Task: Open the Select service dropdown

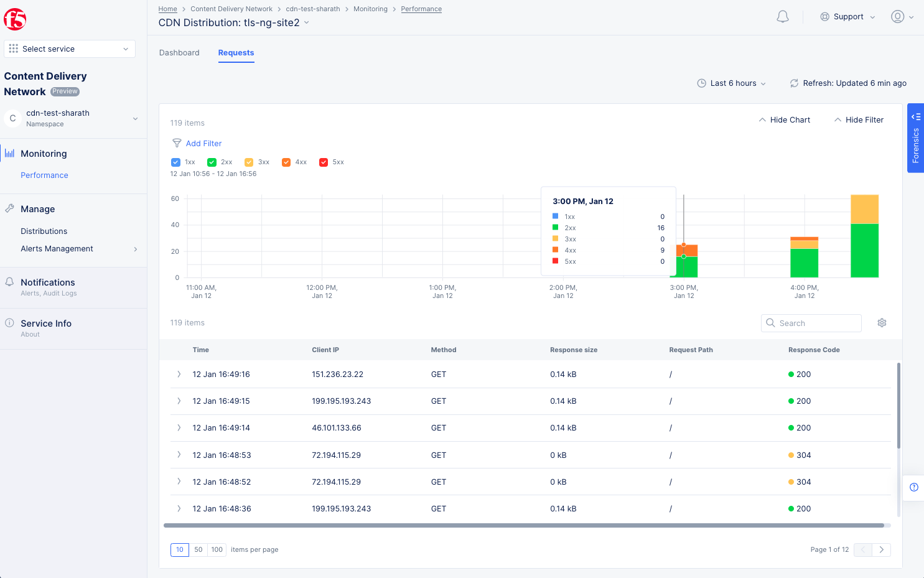Action: (69, 49)
